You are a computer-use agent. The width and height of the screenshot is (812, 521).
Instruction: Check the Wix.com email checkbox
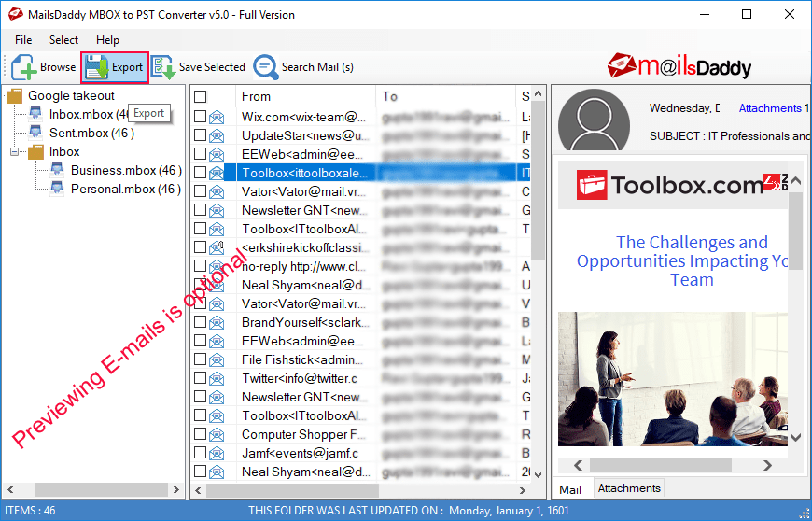click(201, 117)
